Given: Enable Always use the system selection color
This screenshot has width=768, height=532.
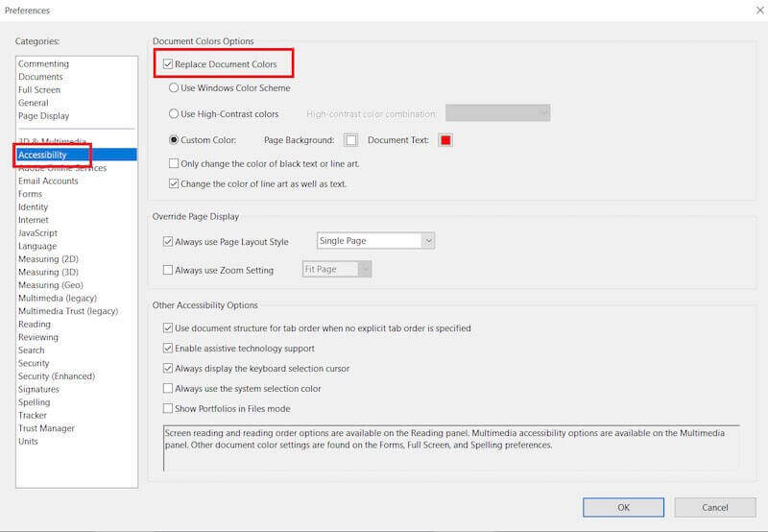Looking at the screenshot, I should [x=168, y=389].
